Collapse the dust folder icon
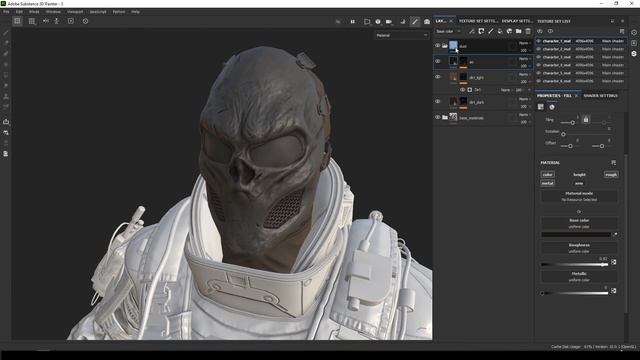This screenshot has width=640, height=360. [445, 46]
